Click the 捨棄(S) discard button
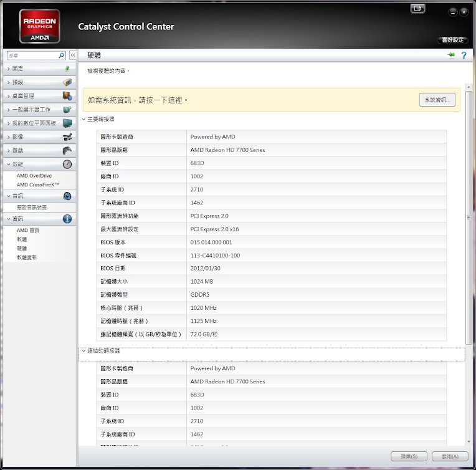 409,456
